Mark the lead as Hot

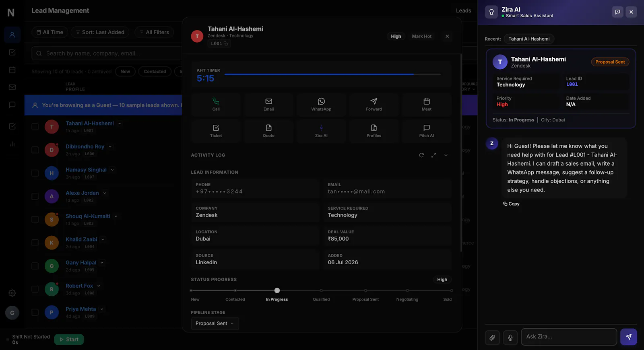[421, 36]
